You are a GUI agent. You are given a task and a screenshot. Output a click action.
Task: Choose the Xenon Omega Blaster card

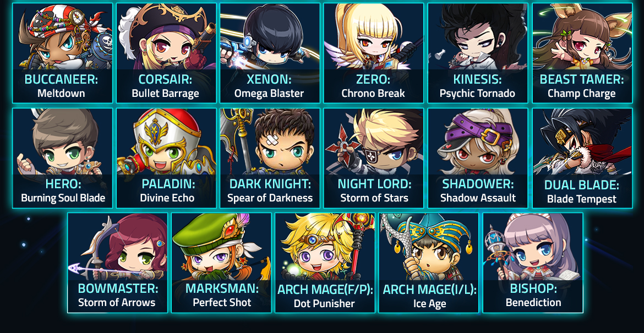pos(270,53)
